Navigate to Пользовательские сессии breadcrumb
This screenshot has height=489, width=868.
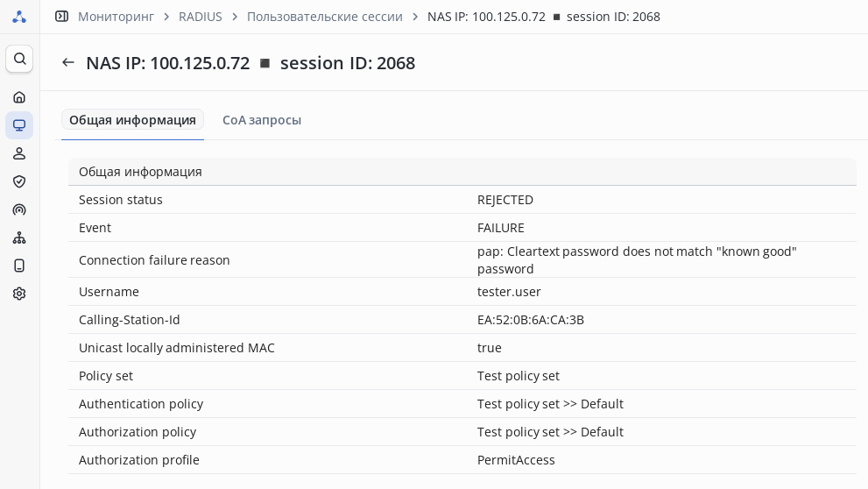point(325,17)
